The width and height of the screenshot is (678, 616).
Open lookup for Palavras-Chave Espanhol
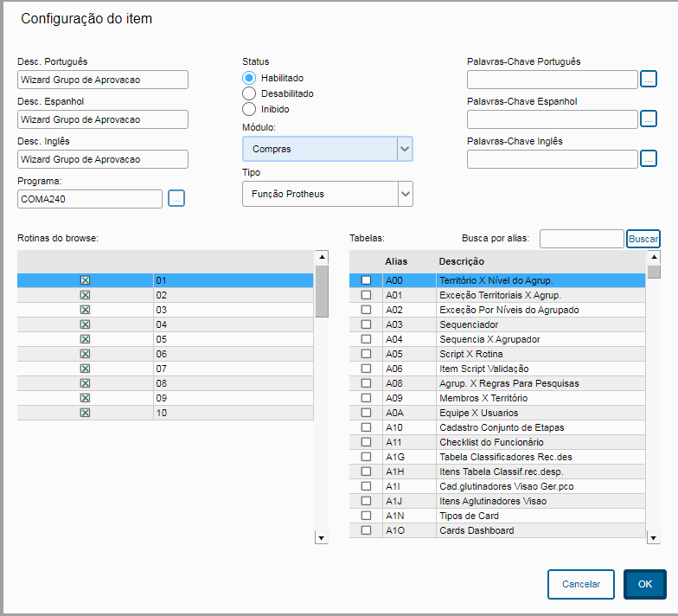(649, 119)
